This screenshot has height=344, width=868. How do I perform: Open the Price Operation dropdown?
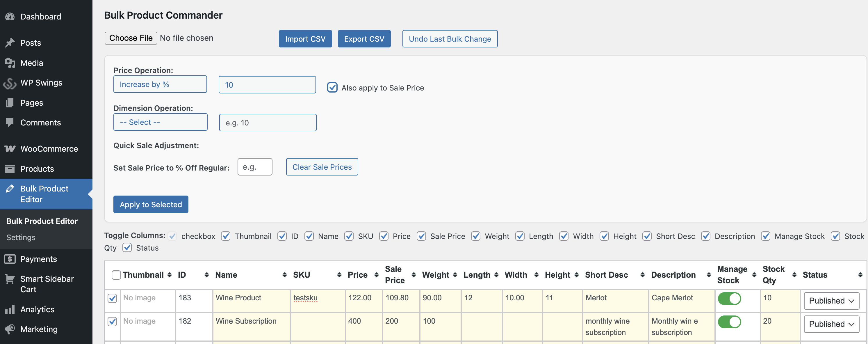click(x=160, y=84)
